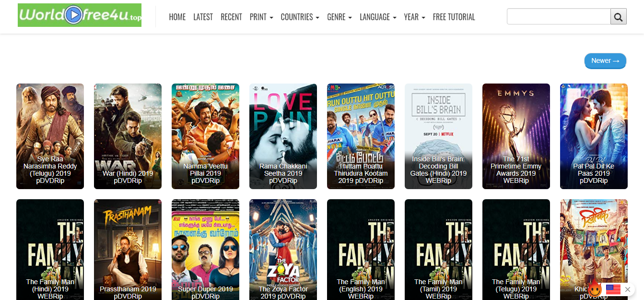
Task: Open the RECENT menu item
Action: click(x=231, y=17)
